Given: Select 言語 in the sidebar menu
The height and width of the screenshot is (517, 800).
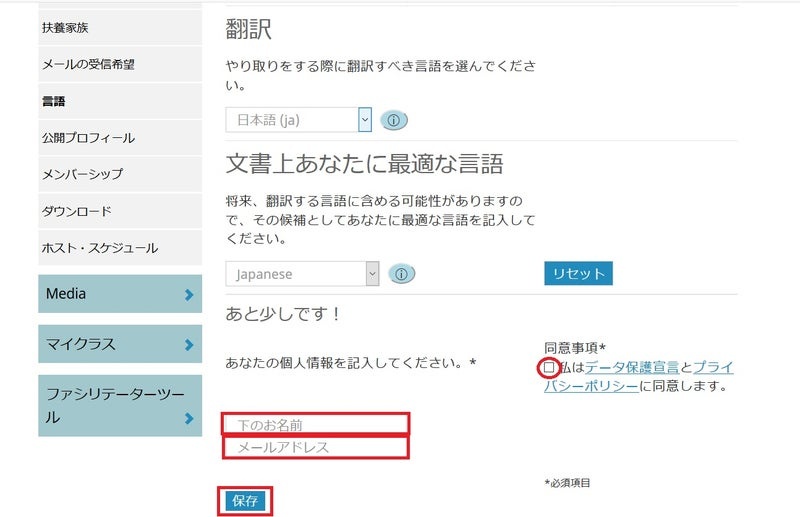Looking at the screenshot, I should pos(54,101).
